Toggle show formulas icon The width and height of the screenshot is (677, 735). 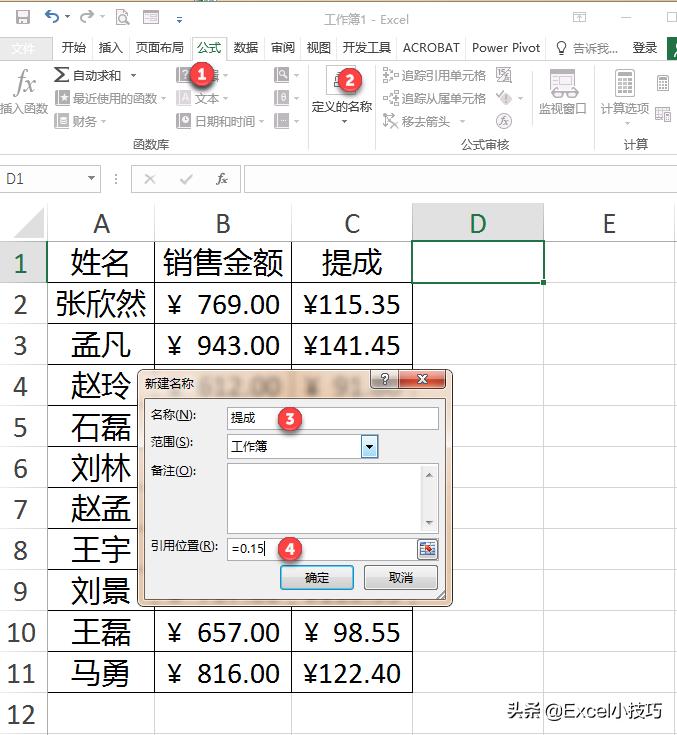504,75
